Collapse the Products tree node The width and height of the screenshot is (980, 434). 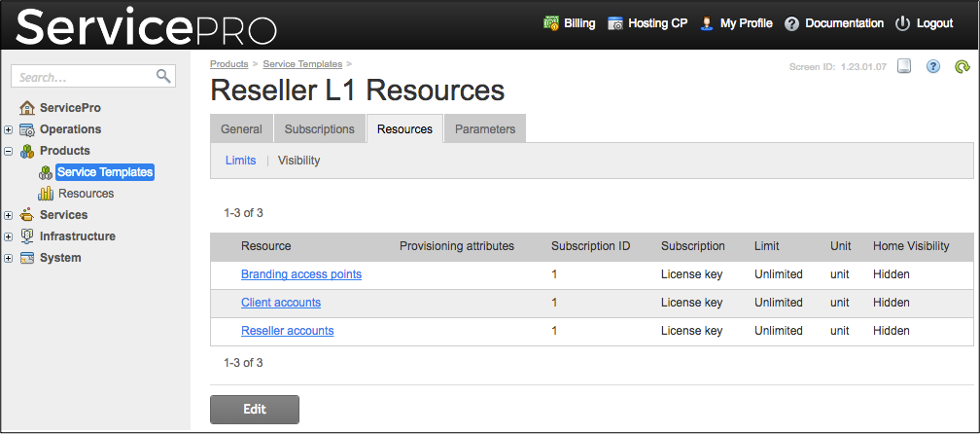click(9, 151)
